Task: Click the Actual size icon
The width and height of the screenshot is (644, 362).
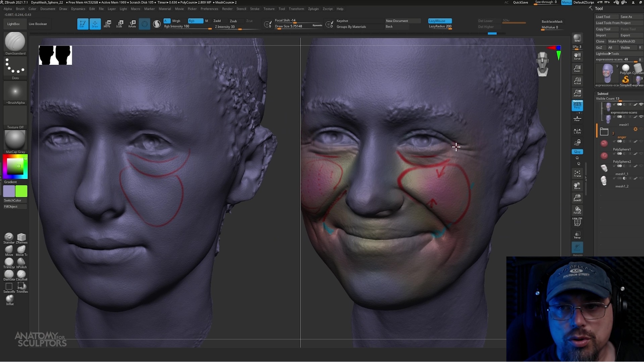Action: pyautogui.click(x=577, y=81)
